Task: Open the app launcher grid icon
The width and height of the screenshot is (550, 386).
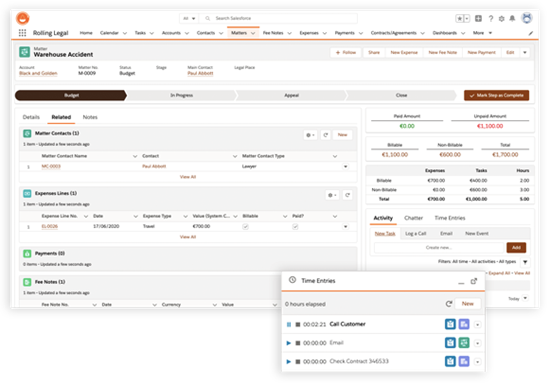Action: pos(22,33)
